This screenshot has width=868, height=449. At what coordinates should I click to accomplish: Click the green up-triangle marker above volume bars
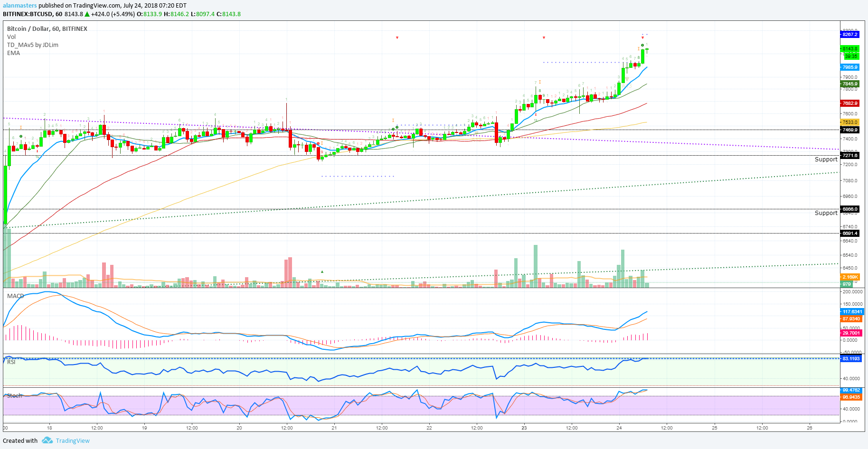coord(322,271)
